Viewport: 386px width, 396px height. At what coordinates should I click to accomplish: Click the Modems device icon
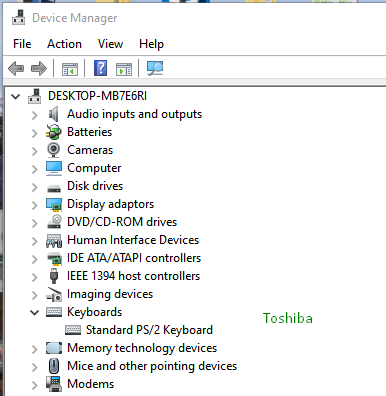[54, 384]
